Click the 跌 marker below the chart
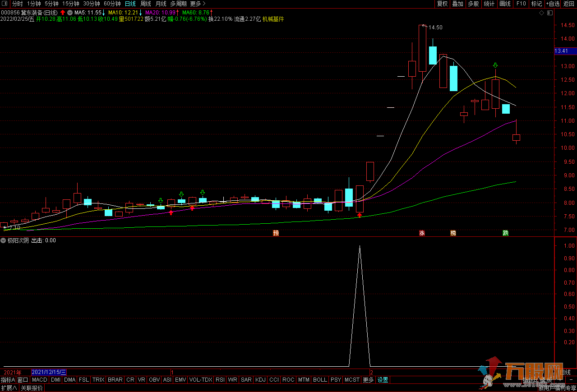577x392 pixels. point(506,233)
